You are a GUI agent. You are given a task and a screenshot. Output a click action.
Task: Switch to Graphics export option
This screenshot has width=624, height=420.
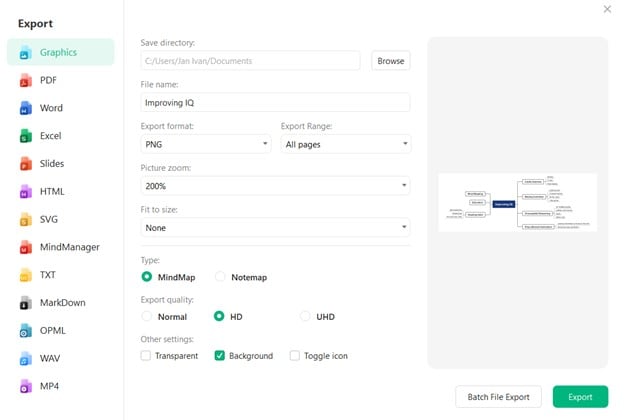click(x=60, y=52)
